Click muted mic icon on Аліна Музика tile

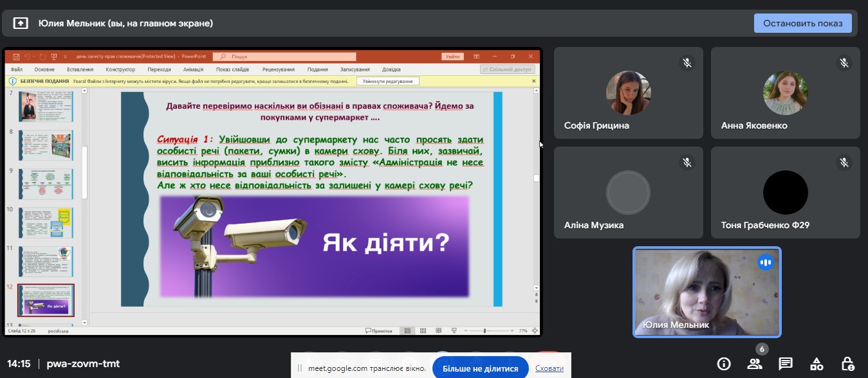(x=687, y=162)
